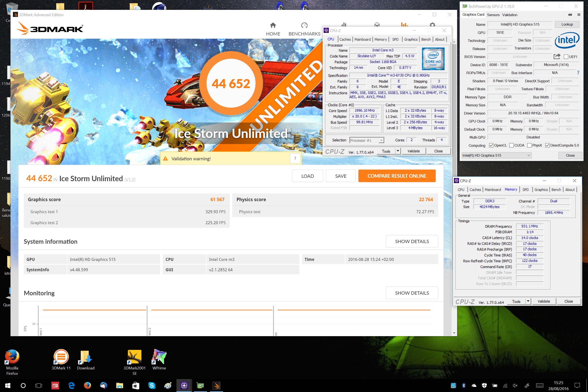Click Lookup button in GPU-Z
The height and width of the screenshot is (392, 588).
(567, 24)
